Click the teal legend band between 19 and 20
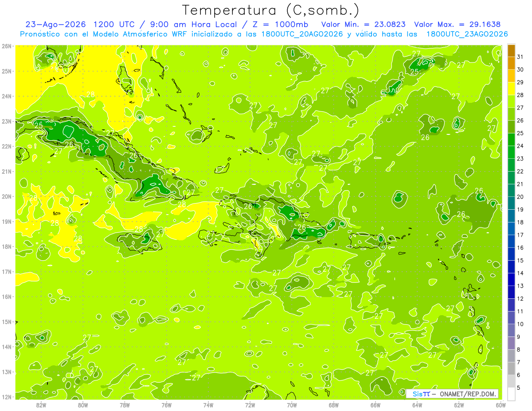532x411 pixels. (512, 204)
